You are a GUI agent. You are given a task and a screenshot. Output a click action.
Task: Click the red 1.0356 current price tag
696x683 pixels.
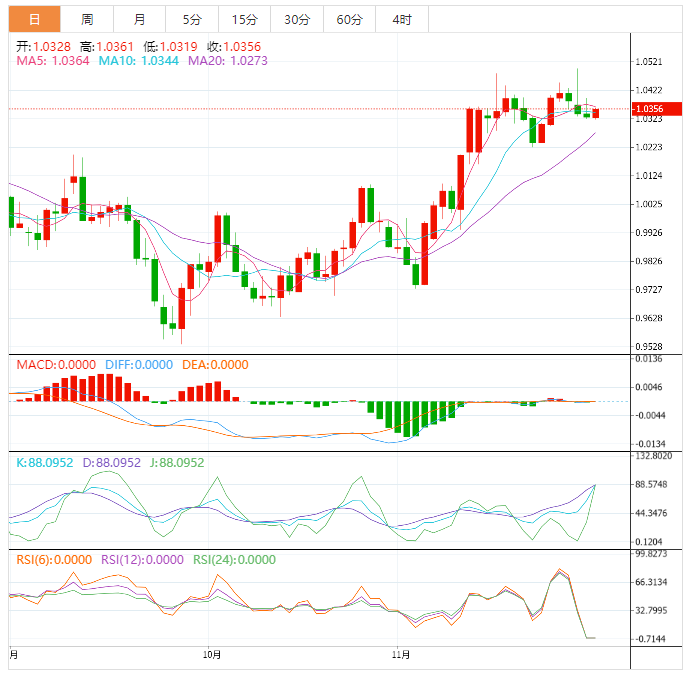click(x=657, y=109)
